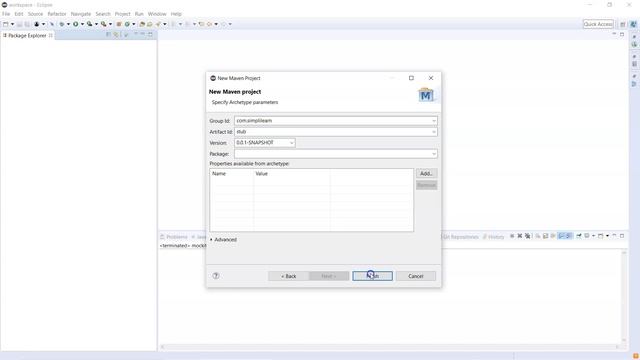This screenshot has width=640, height=360.
Task: Toggle Word Wrap in console toolbar
Action: [x=553, y=236]
